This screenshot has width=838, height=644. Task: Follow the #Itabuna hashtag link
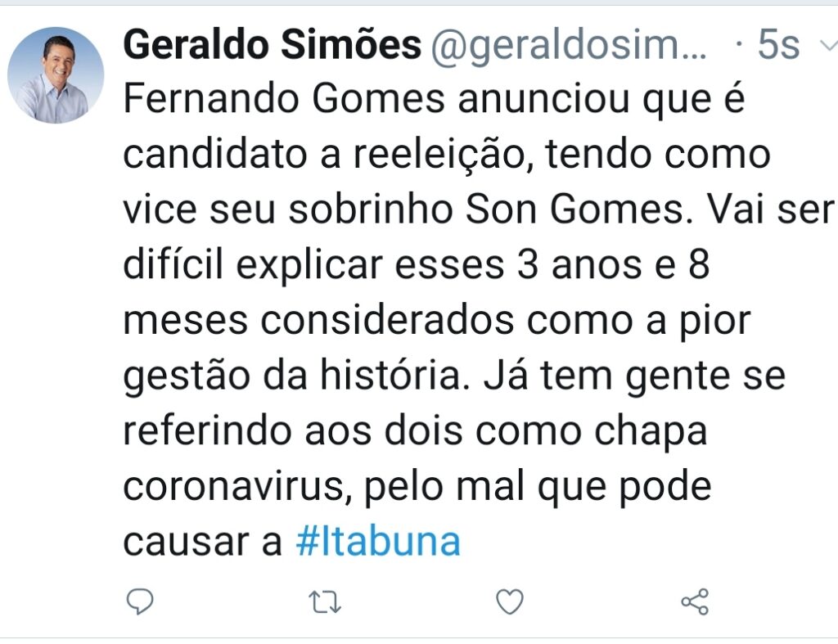[377, 542]
